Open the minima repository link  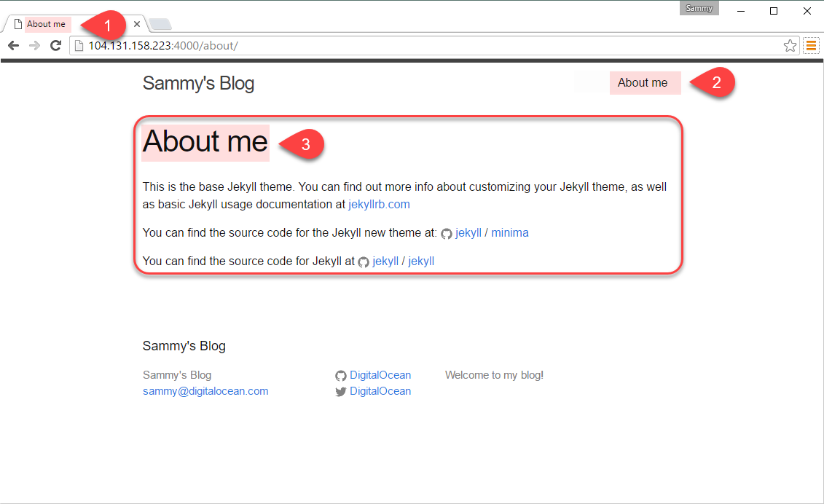[x=510, y=233]
